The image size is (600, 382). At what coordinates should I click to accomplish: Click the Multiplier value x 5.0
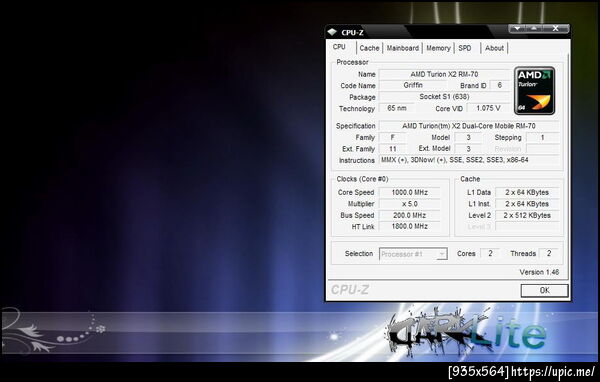(409, 204)
